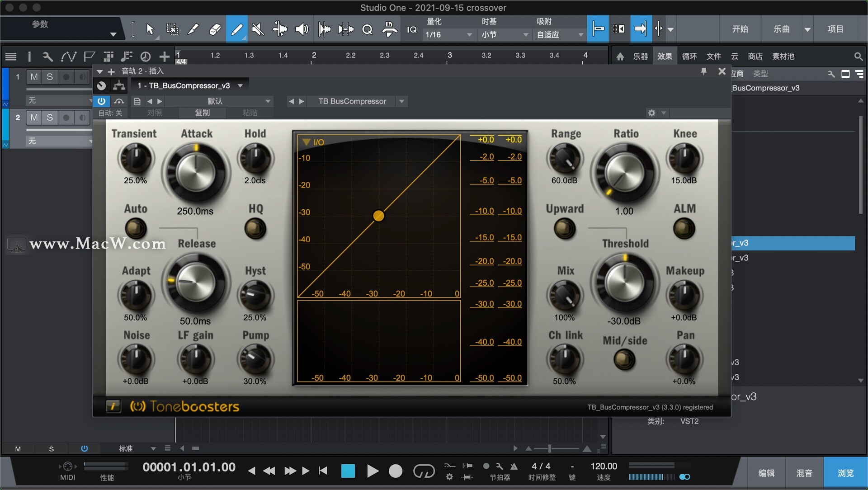Screen dimensions: 868x490
Task: Click the Toneboosters info 'i' icon
Action: pos(113,406)
